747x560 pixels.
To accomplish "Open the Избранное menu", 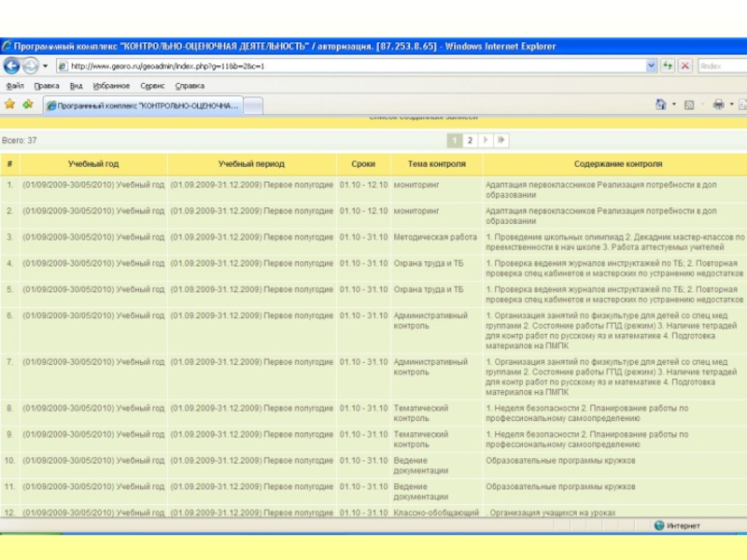I will coord(111,86).
